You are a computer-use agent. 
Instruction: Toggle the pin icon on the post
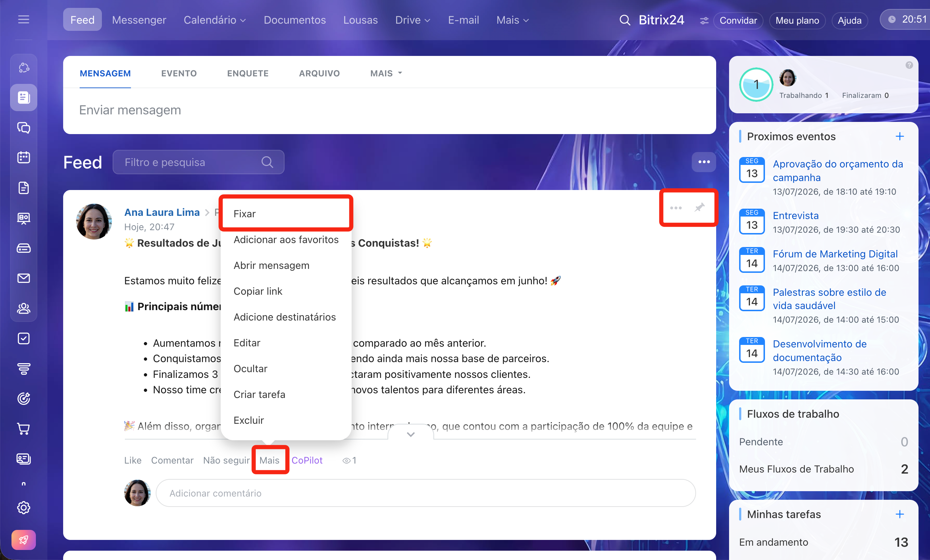pyautogui.click(x=699, y=208)
